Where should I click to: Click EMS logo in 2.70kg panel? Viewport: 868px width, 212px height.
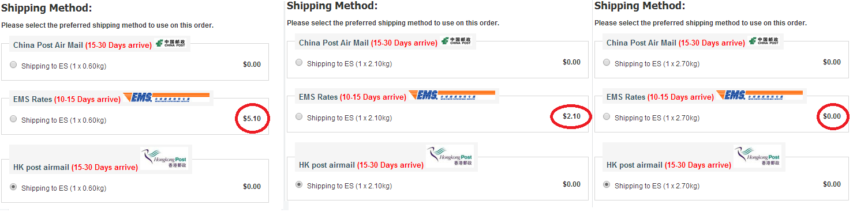[759, 95]
